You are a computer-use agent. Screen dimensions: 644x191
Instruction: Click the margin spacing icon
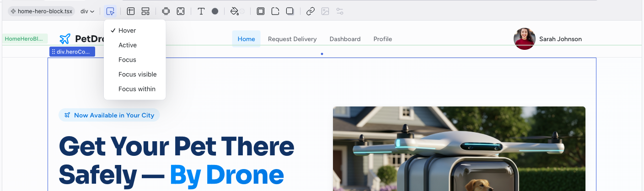click(166, 11)
